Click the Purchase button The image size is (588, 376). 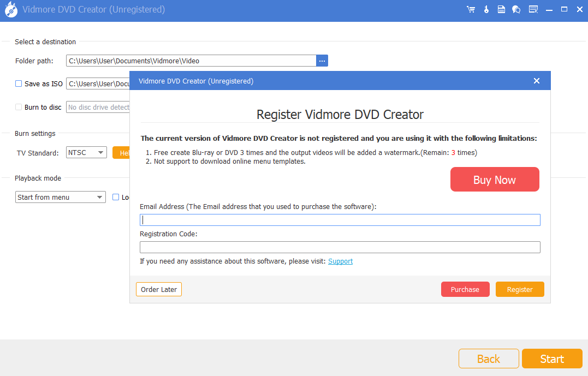pos(465,289)
